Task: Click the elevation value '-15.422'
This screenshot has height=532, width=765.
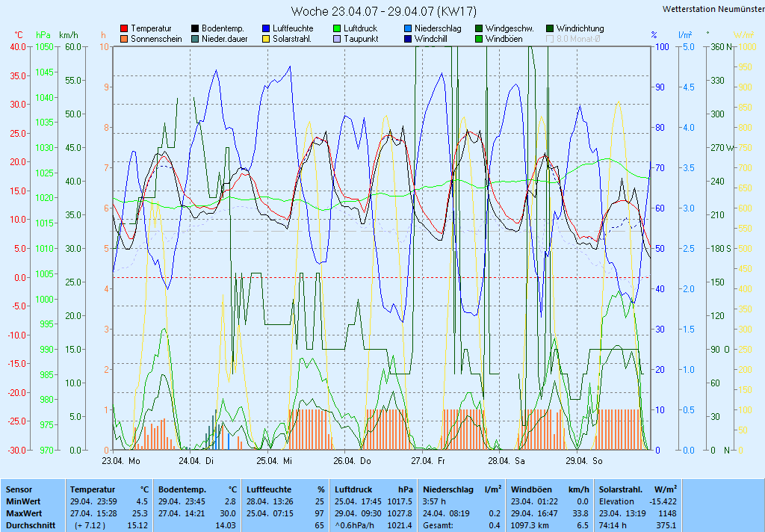Action: (x=663, y=502)
